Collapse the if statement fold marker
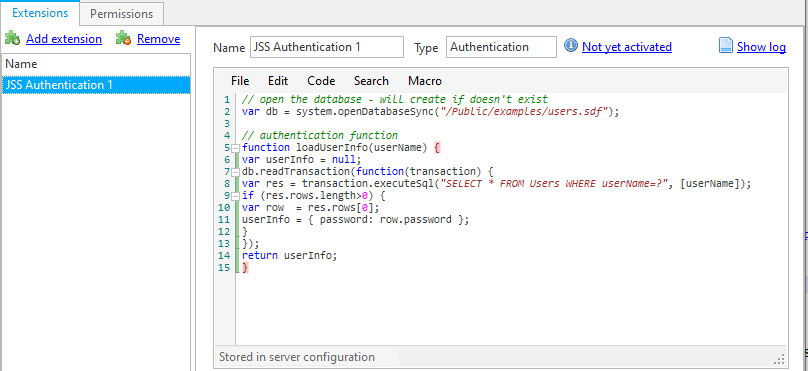 [x=236, y=196]
